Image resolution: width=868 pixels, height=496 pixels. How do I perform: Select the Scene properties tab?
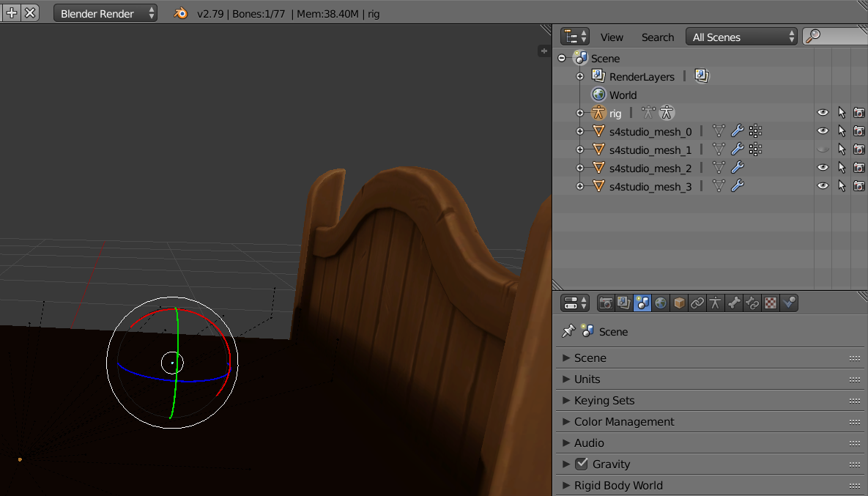click(x=642, y=303)
